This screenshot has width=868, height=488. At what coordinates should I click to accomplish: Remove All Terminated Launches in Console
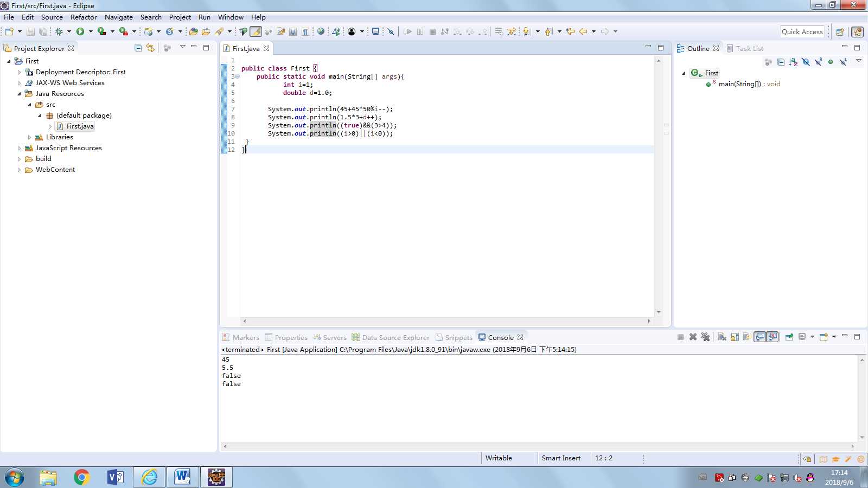click(705, 337)
